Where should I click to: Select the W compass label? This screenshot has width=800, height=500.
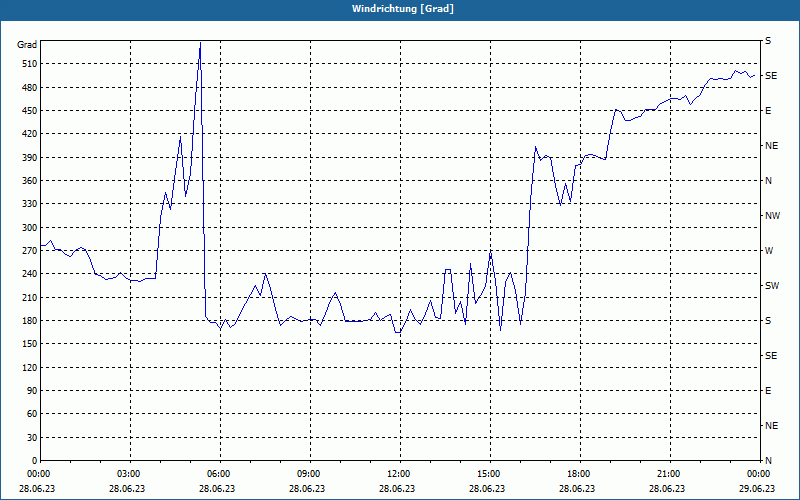(x=769, y=251)
